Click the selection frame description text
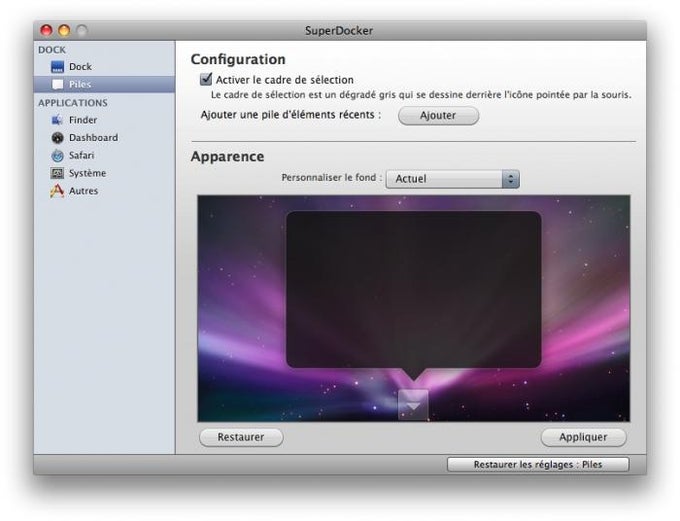Image resolution: width=680 pixels, height=521 pixels. pos(421,95)
